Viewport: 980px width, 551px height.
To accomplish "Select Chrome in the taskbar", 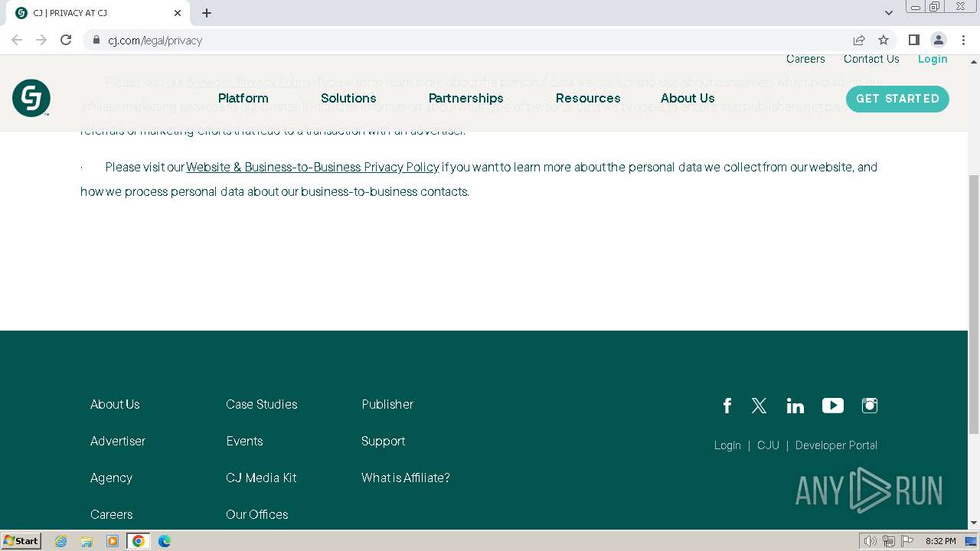I will click(139, 541).
